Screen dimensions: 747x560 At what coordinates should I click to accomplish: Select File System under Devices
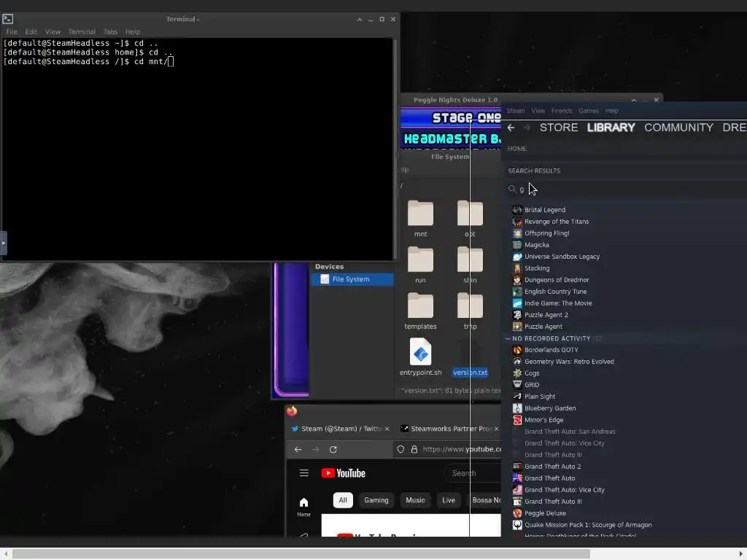(352, 279)
